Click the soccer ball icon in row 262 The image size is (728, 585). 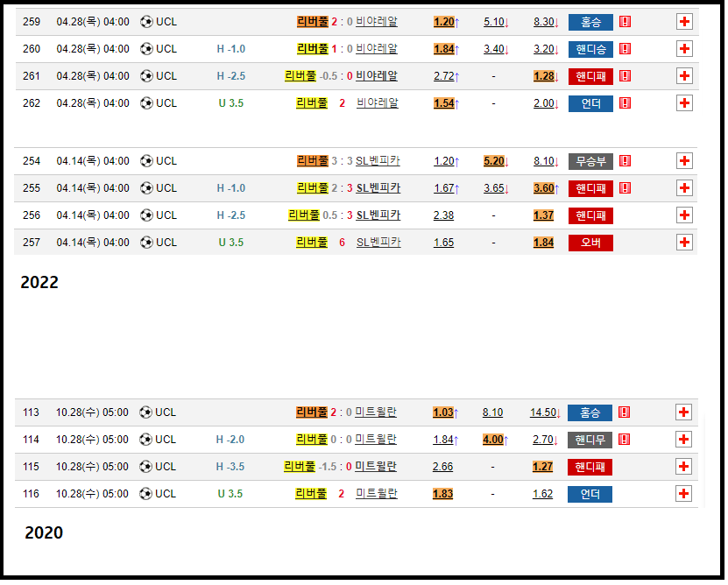[146, 103]
